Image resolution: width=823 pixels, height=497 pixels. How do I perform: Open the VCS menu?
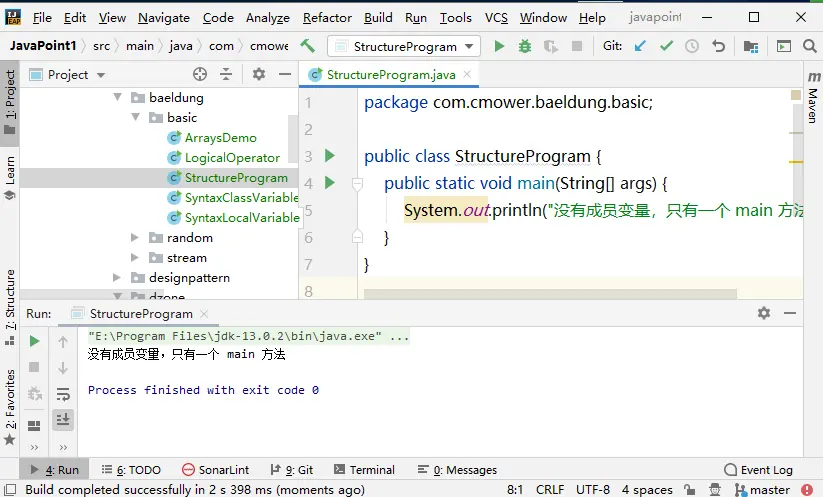[496, 17]
